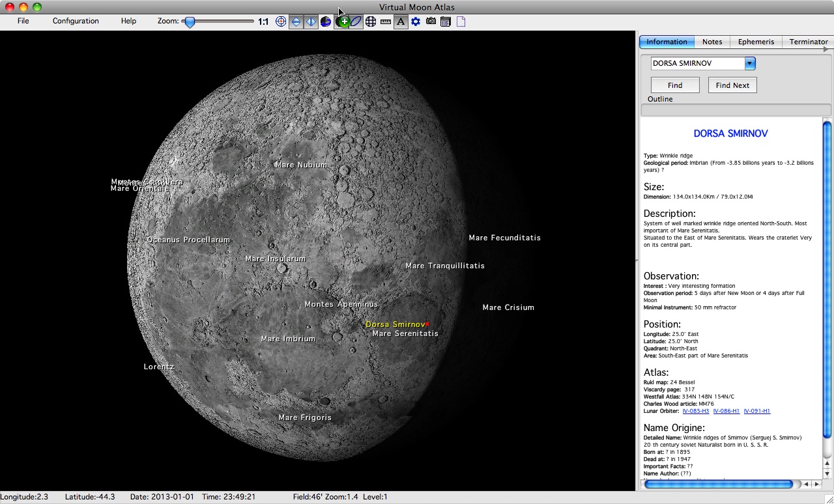The width and height of the screenshot is (834, 504).
Task: Show the coordinate grid overlay icon
Action: coord(371,21)
